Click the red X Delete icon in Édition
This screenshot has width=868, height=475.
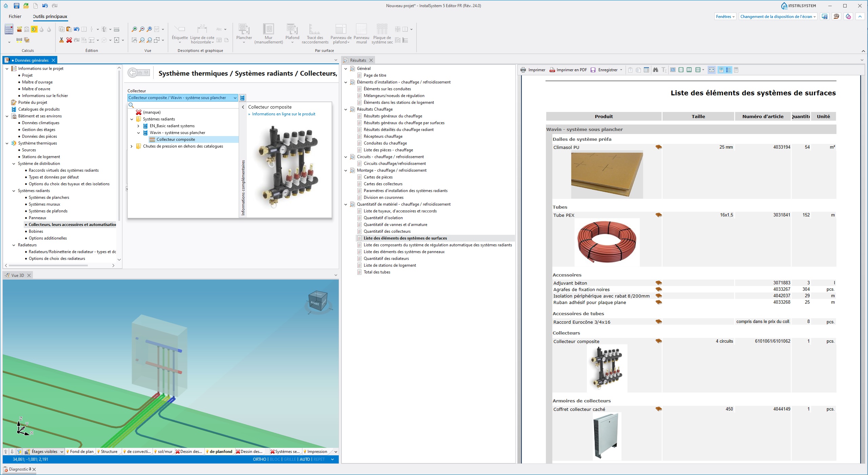(x=69, y=40)
